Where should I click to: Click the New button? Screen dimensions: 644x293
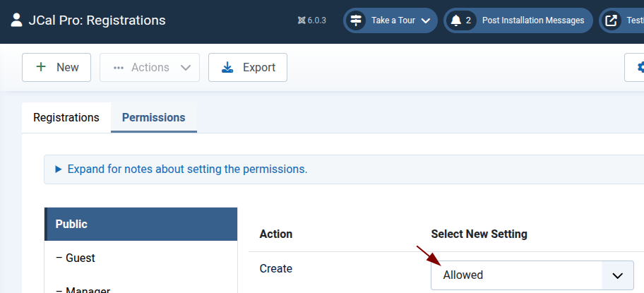(56, 67)
